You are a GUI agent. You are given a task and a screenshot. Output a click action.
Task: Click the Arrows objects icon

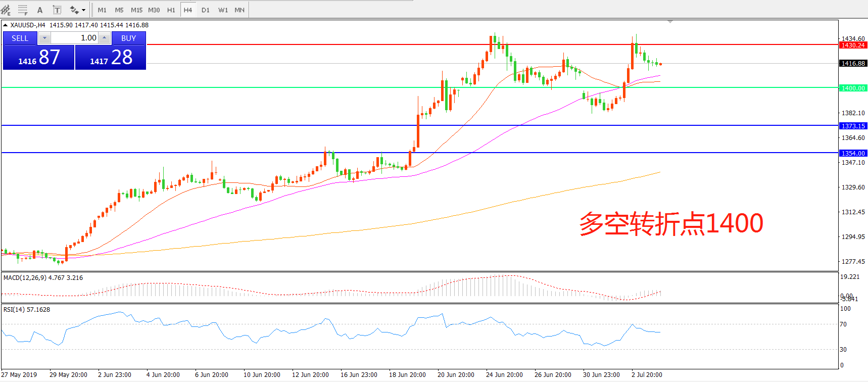(74, 10)
